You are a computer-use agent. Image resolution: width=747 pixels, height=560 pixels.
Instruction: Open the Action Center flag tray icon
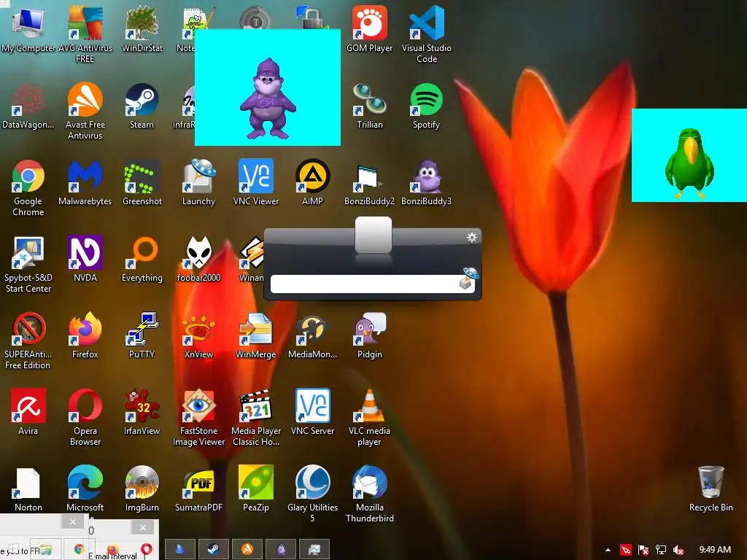[x=643, y=550]
